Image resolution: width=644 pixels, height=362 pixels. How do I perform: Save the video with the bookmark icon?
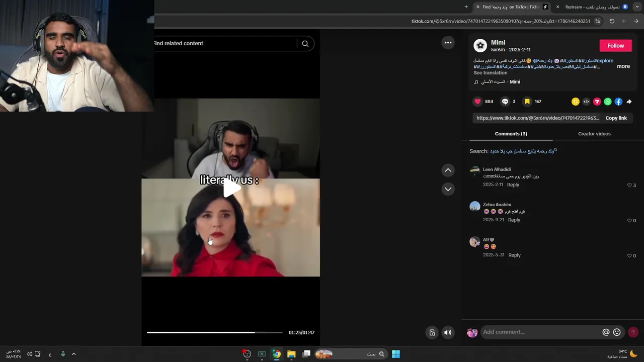coord(527,102)
